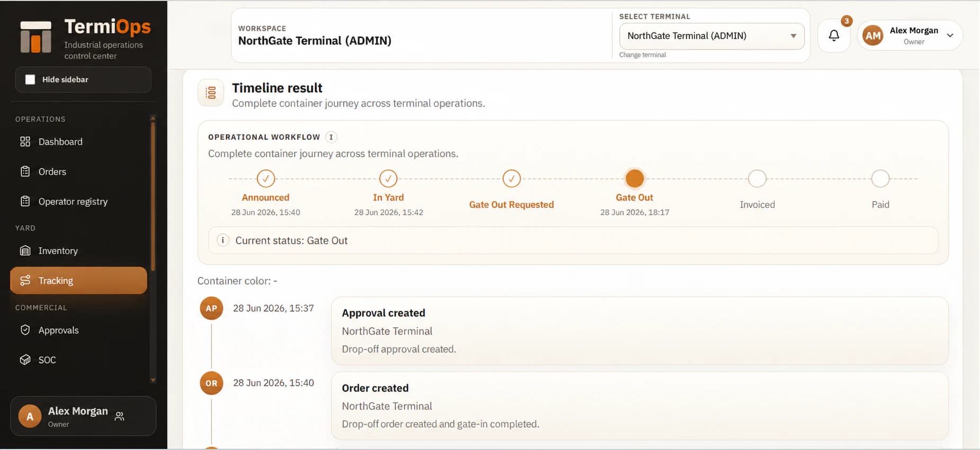Click the Change terminal link
This screenshot has width=980, height=450.
(642, 55)
